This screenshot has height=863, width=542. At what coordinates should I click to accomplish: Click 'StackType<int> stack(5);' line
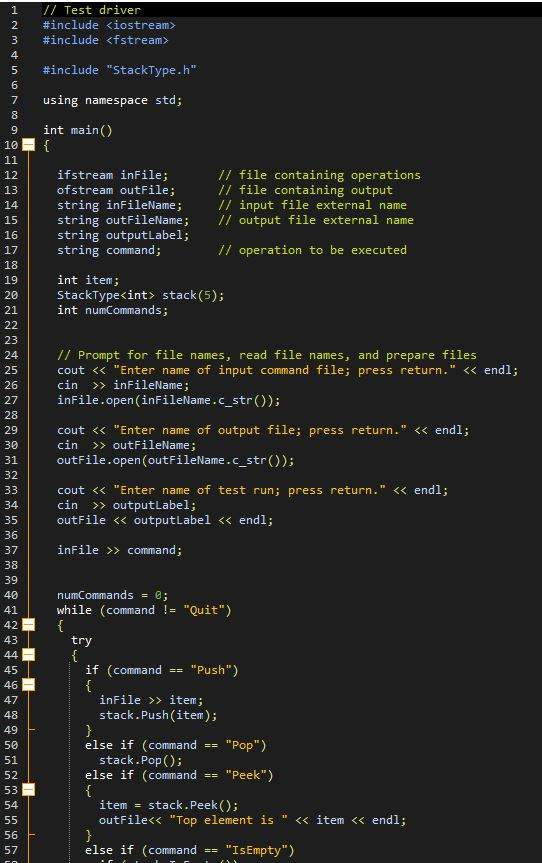141,295
